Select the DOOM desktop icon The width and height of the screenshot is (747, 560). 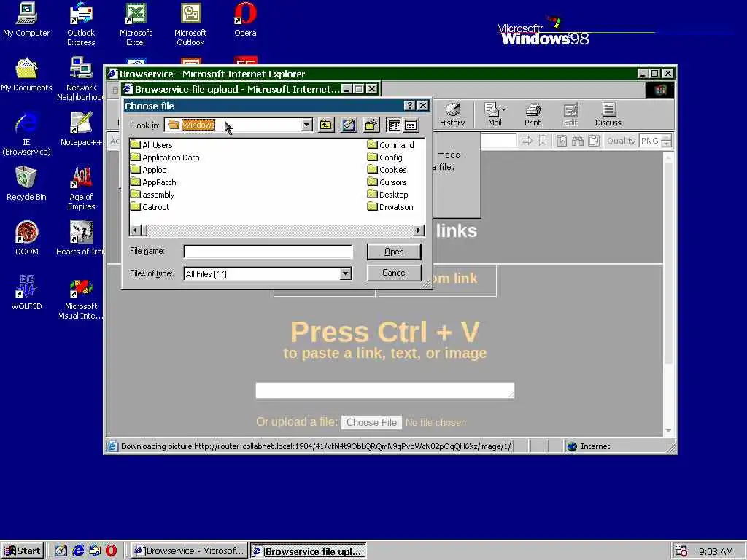pyautogui.click(x=27, y=238)
